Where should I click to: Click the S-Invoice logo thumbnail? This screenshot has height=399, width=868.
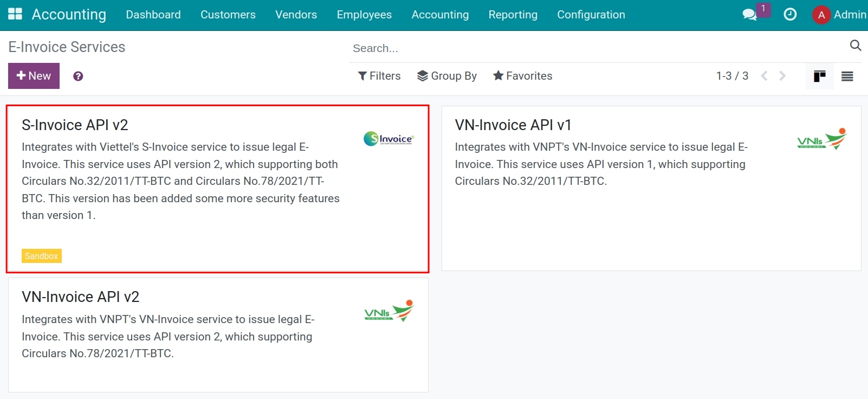[x=388, y=139]
